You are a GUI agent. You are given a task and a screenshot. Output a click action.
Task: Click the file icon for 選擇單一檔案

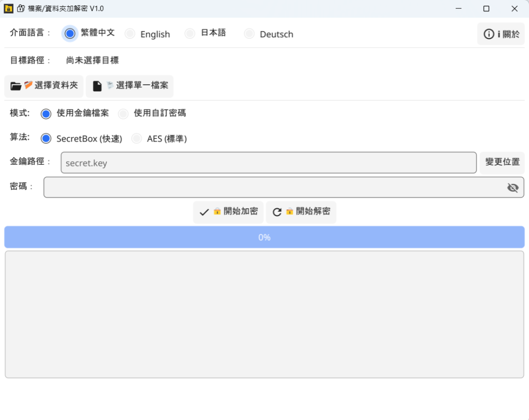97,86
